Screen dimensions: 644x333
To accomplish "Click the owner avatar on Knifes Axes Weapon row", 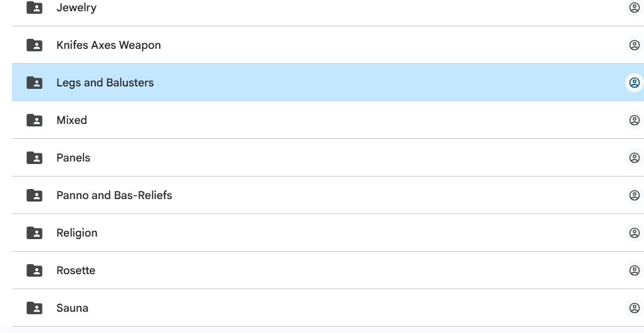I will coord(634,45).
